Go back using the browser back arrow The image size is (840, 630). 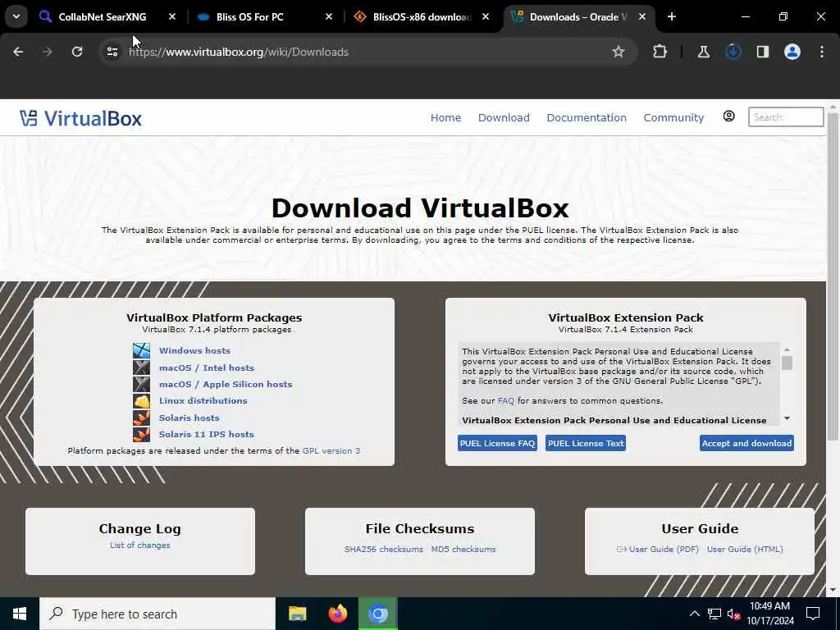(x=18, y=52)
